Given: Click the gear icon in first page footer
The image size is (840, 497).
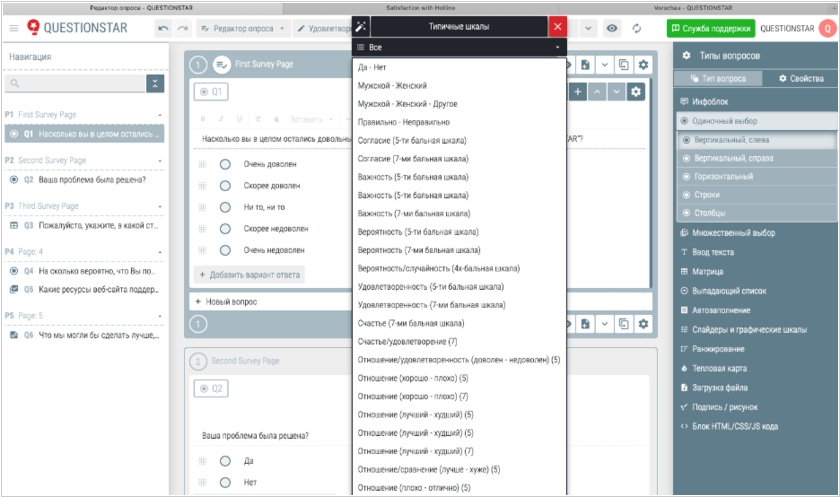Looking at the screenshot, I should [643, 323].
